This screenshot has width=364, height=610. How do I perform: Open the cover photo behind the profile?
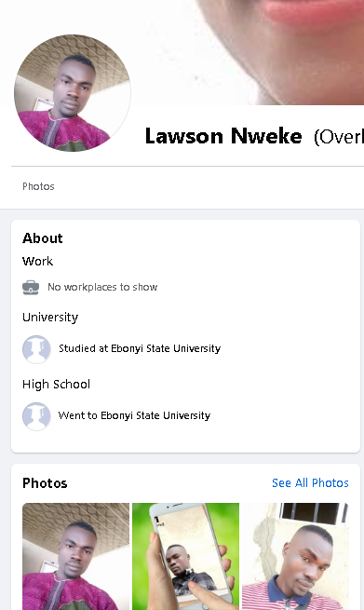[x=249, y=50]
